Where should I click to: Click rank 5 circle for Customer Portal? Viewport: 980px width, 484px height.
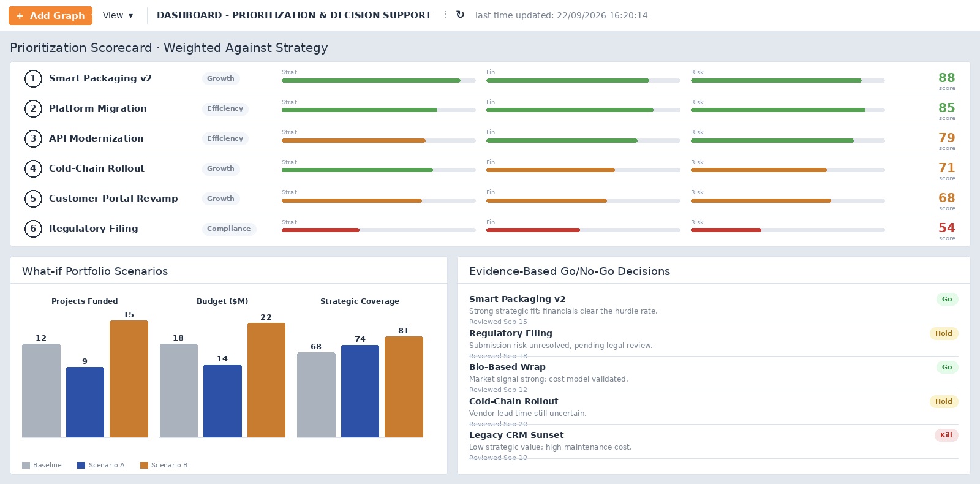[33, 199]
